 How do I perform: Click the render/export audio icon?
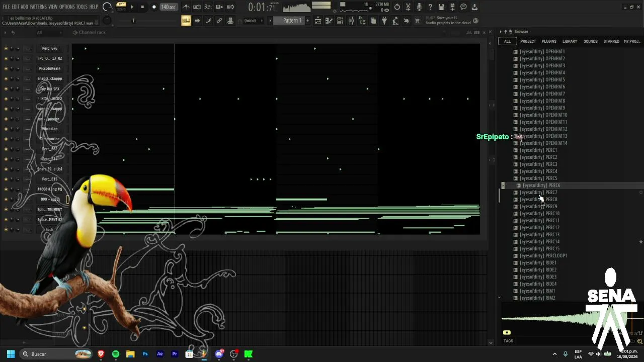coord(452,7)
